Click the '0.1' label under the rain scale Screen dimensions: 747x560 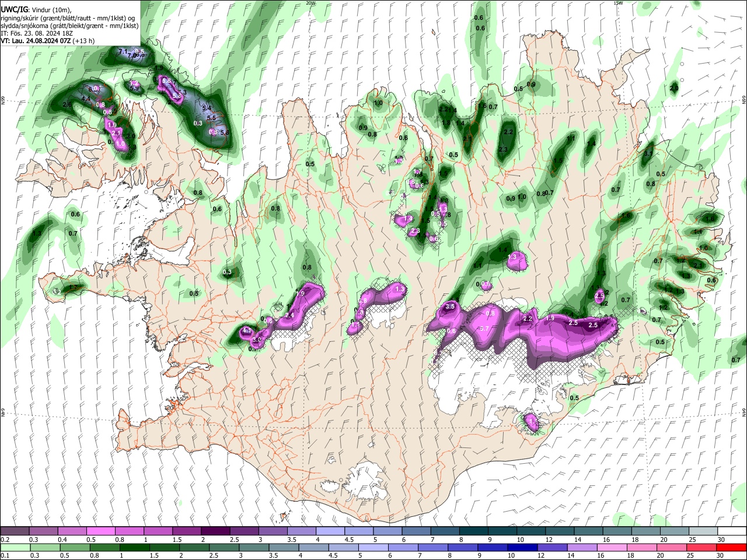[5, 555]
